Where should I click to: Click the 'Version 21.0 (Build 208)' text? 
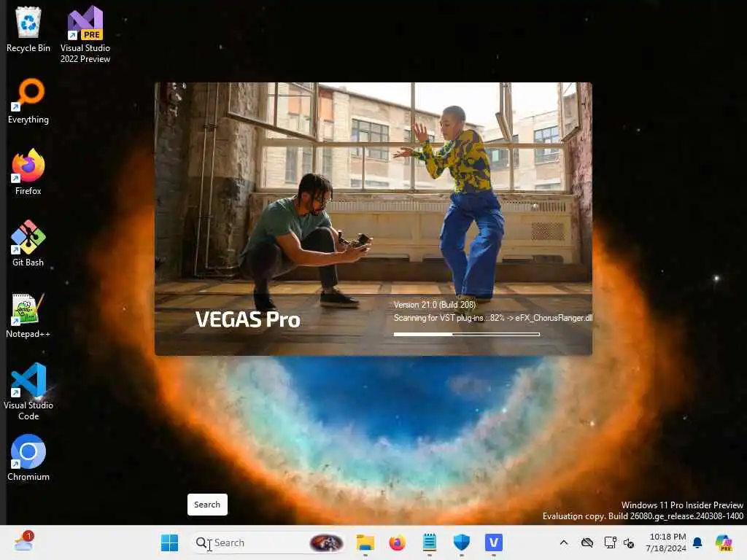click(x=435, y=305)
